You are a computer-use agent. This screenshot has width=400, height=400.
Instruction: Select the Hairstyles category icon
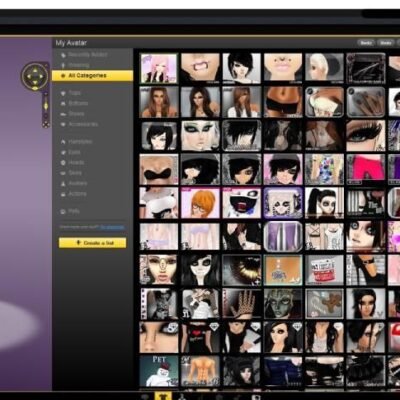(x=63, y=142)
